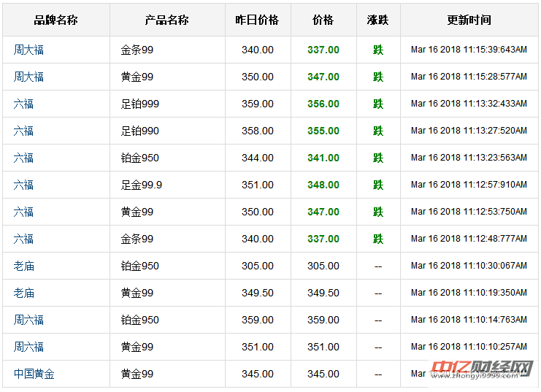Open 周六福 link in the 铂金950 row
The image size is (541, 392).
[x=28, y=320]
